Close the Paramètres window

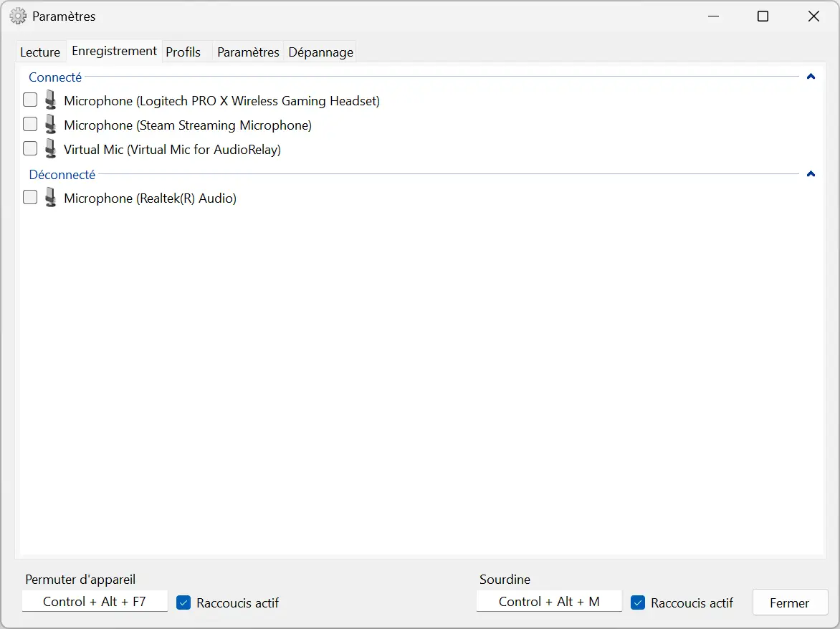point(813,16)
